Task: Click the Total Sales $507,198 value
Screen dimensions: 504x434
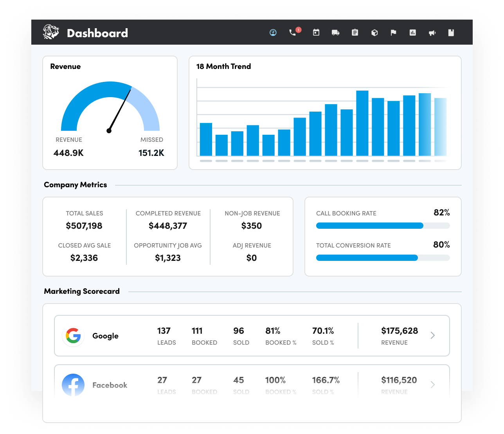Action: click(x=84, y=226)
